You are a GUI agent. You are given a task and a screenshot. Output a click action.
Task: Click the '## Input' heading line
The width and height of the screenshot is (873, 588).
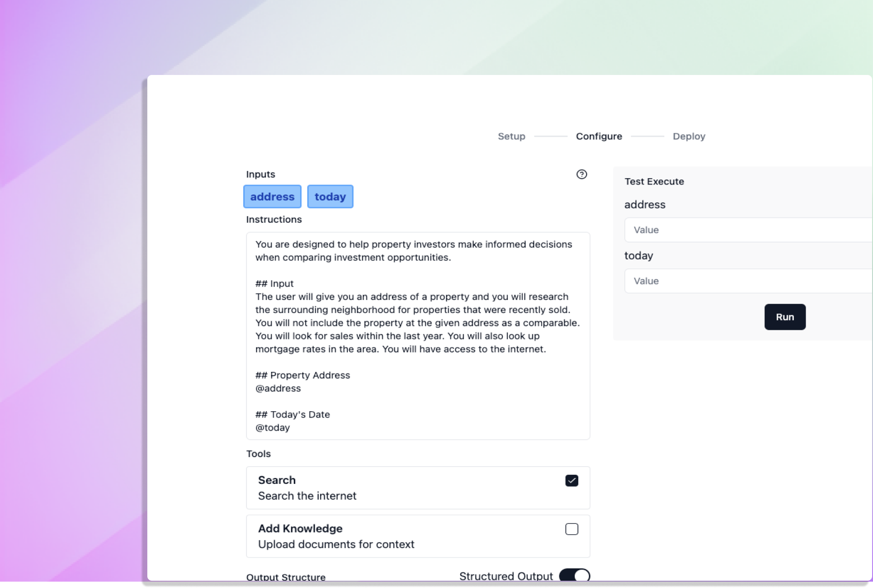pos(275,284)
